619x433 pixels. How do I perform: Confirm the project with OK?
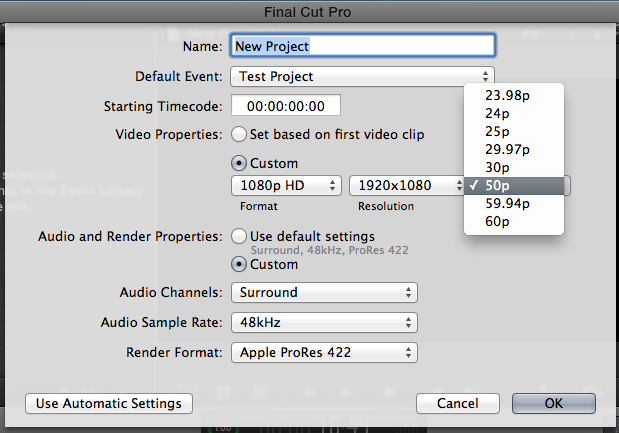coord(553,404)
